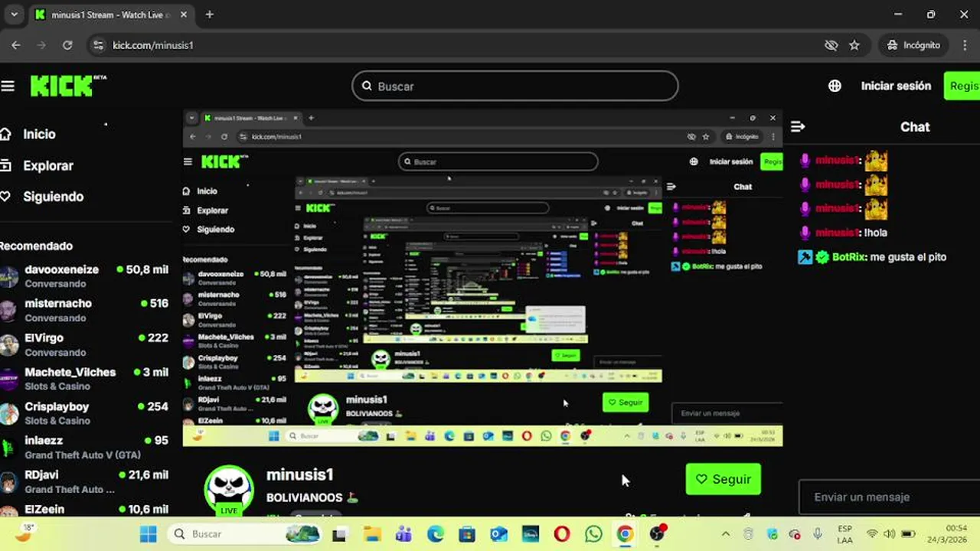980x551 pixels.
Task: Click the Windows taskbar Buscar box
Action: [x=243, y=533]
